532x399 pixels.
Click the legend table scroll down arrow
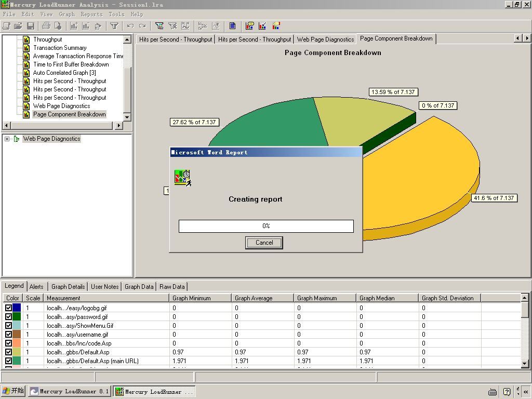coord(525,364)
